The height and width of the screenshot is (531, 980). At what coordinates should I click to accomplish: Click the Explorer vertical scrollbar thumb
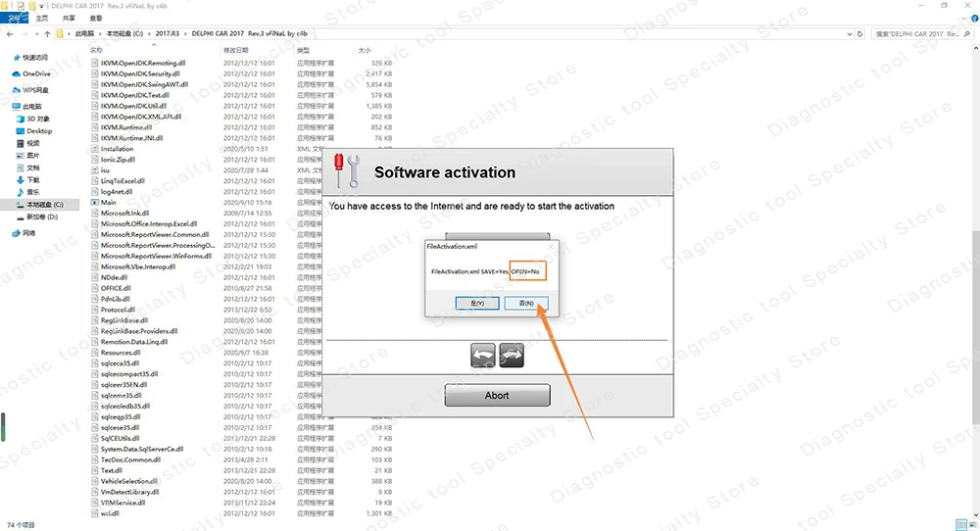click(x=976, y=328)
